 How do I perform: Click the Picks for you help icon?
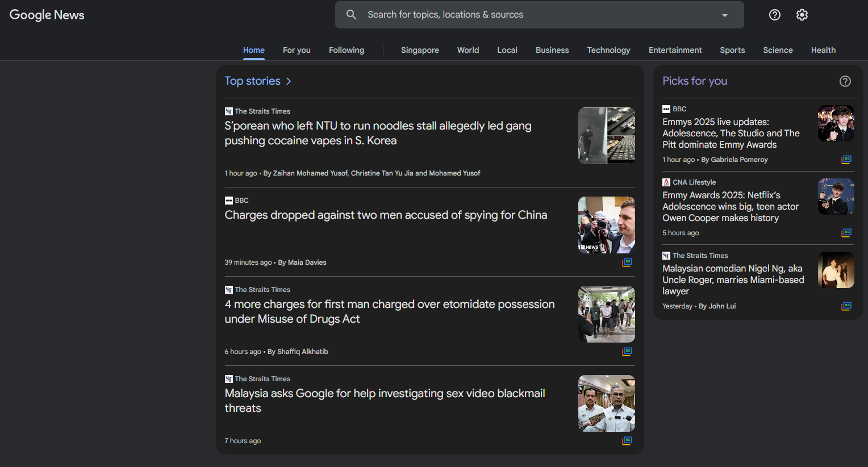(x=845, y=81)
